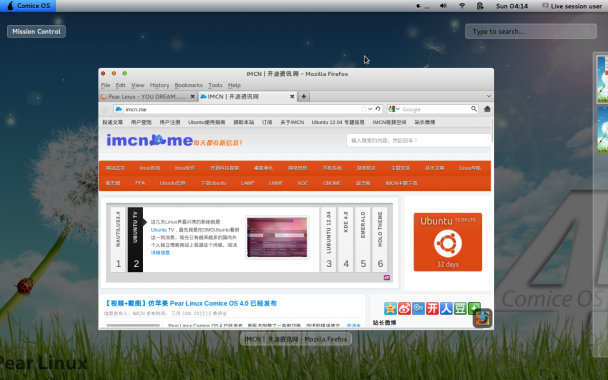
Task: Click the page vertical scrollbar
Action: click(492, 130)
